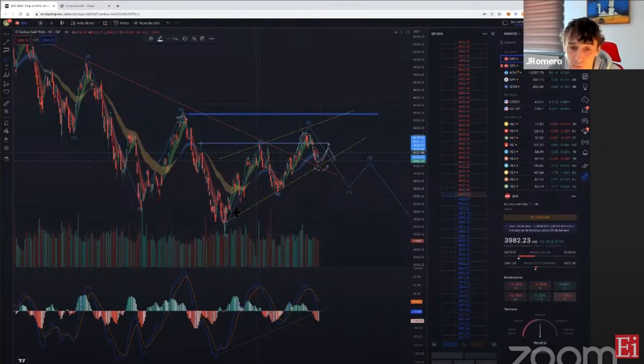Open the user profile avatar menu
This screenshot has height=364, width=644.
[x=6, y=23]
